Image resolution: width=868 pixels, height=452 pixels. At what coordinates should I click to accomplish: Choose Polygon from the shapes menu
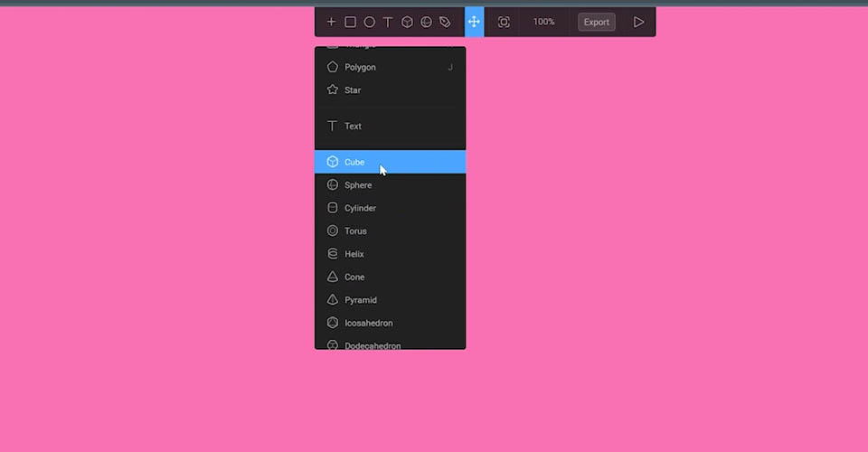tap(391, 67)
